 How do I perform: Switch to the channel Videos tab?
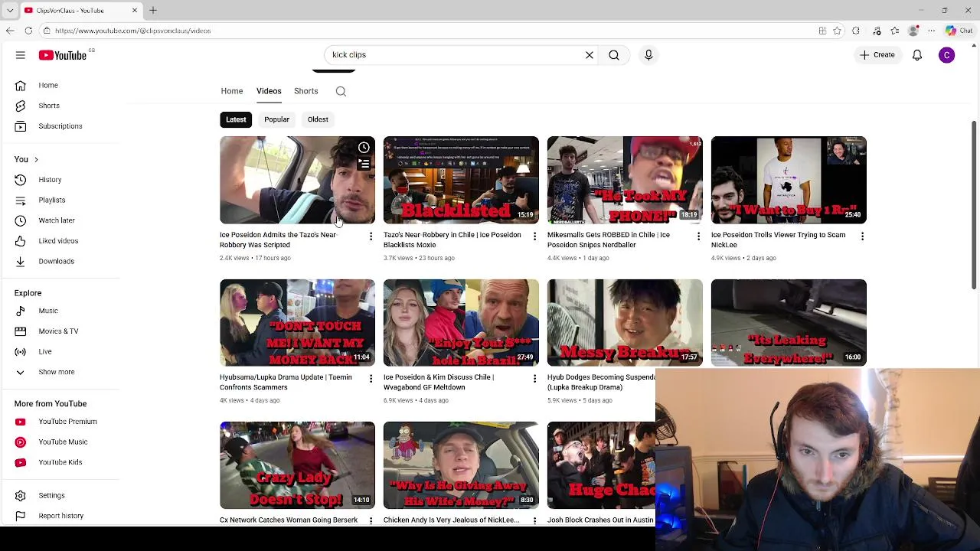(269, 91)
